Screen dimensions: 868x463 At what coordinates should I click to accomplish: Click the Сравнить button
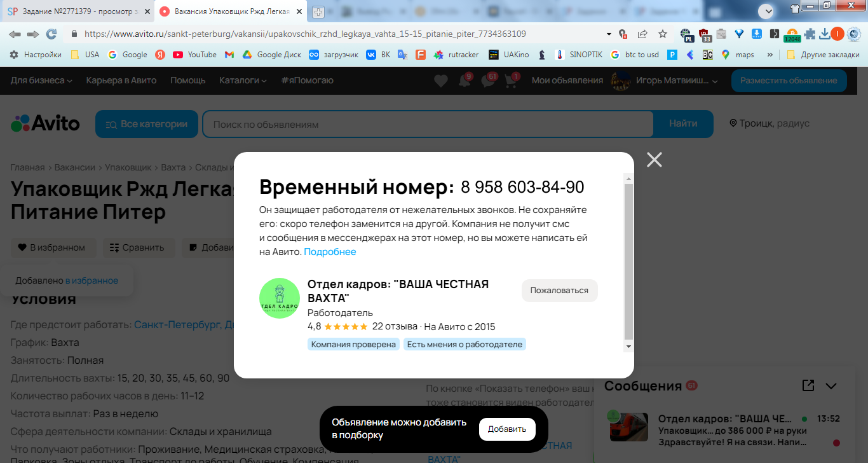[137, 247]
